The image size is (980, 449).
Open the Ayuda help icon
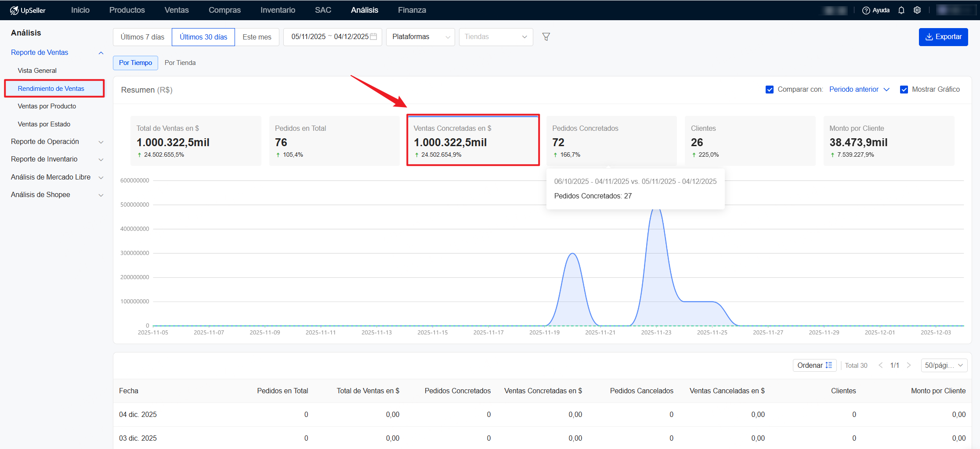(866, 11)
